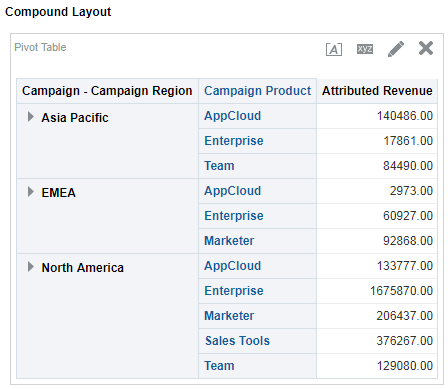Open Marketer link under EMEA
448x389 pixels.
(x=229, y=241)
